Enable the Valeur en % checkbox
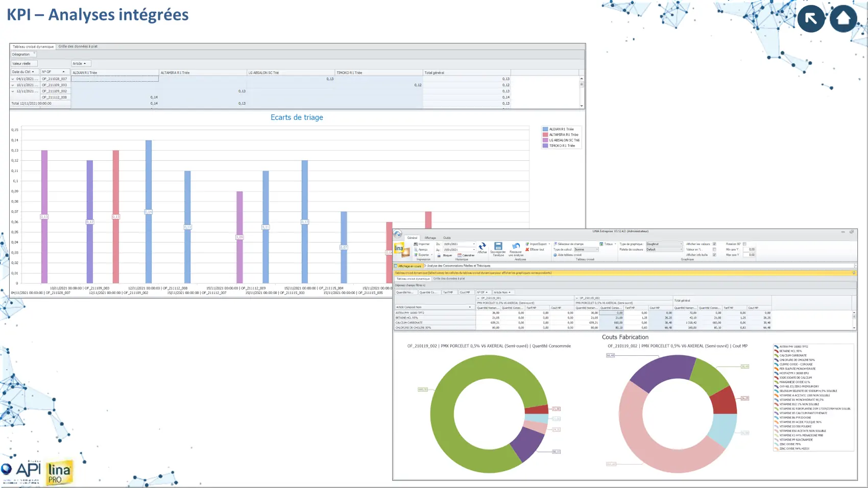 [714, 250]
